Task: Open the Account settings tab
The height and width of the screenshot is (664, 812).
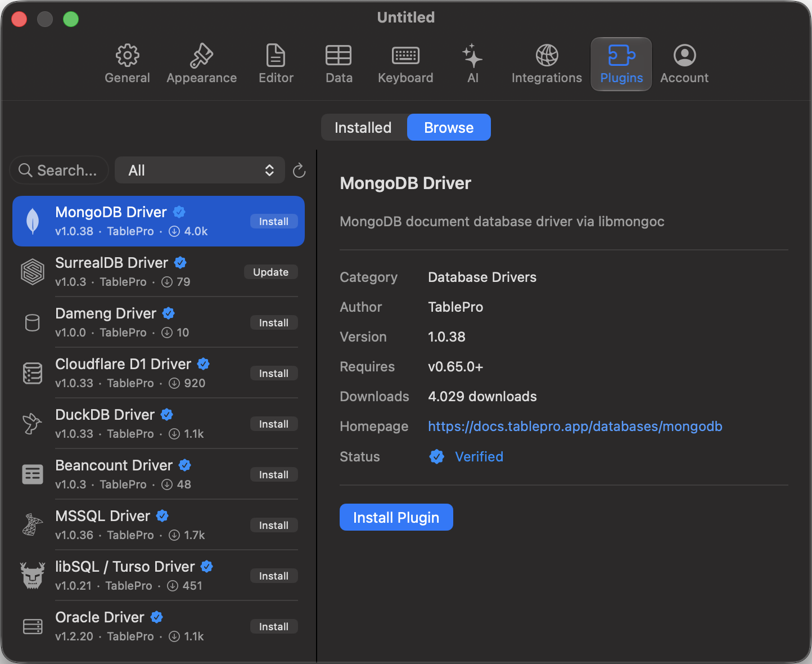Action: point(684,64)
